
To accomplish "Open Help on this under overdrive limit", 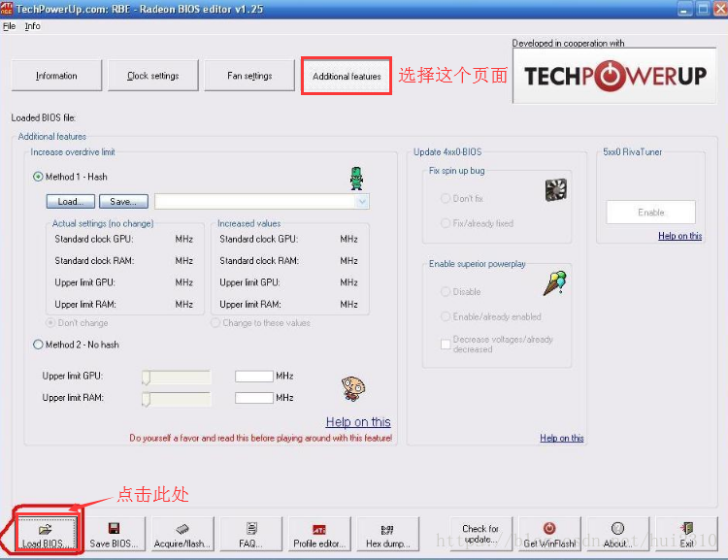I will coord(358,421).
